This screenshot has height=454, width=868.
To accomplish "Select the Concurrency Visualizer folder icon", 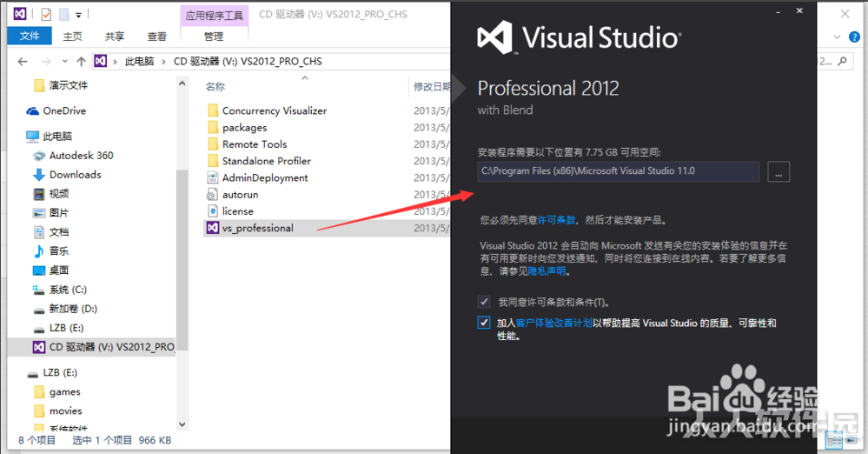I will (x=213, y=110).
